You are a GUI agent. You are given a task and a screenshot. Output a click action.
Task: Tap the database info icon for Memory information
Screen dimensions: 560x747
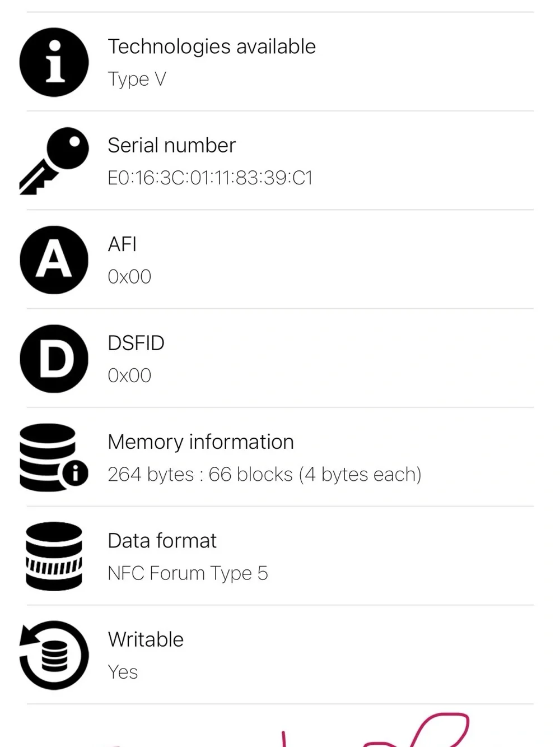(54, 457)
